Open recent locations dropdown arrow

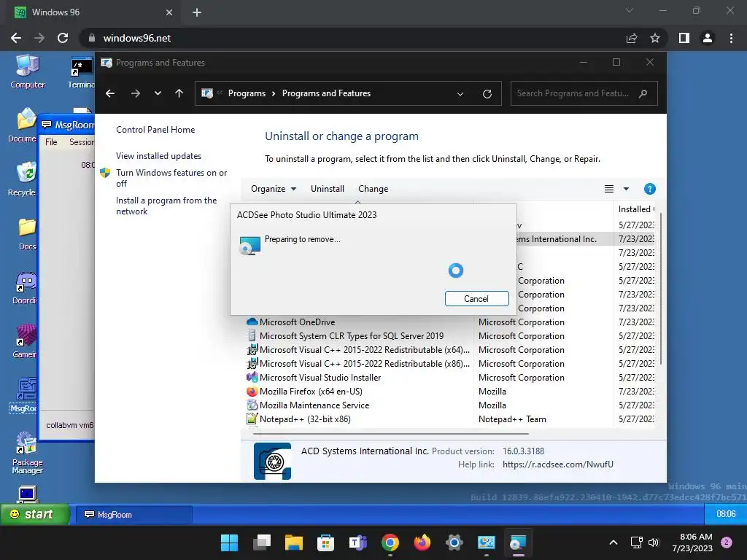point(158,93)
